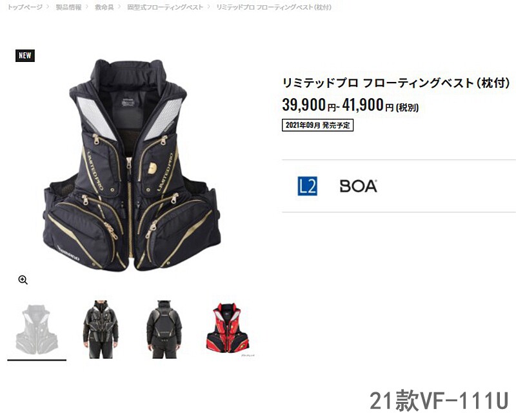
Task: Select the greyed-out first vest thumbnail
Action: (37, 329)
